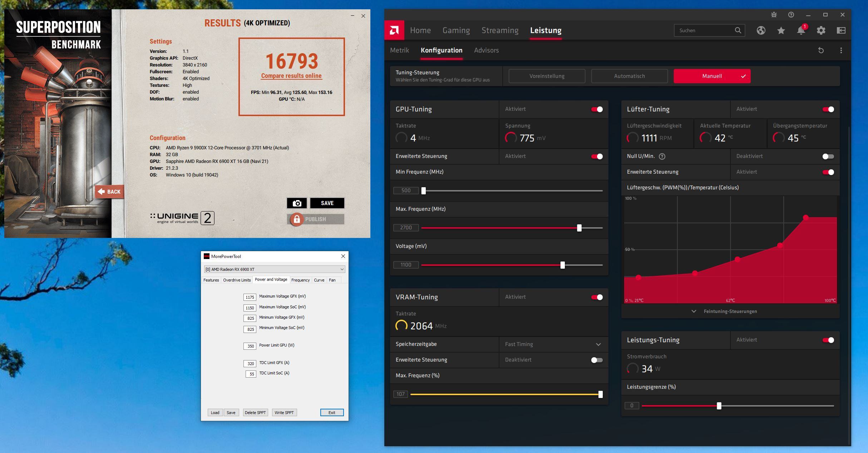Click the reset tuning arrow icon

[x=821, y=50]
